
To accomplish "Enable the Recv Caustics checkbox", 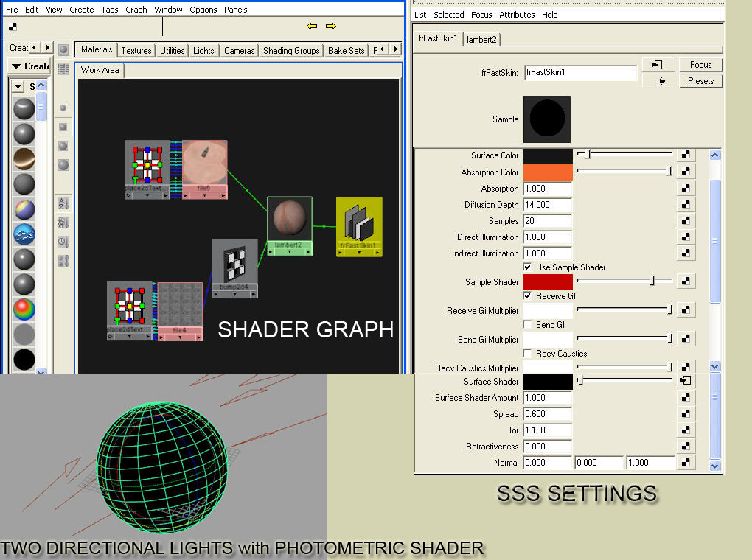I will click(x=528, y=354).
